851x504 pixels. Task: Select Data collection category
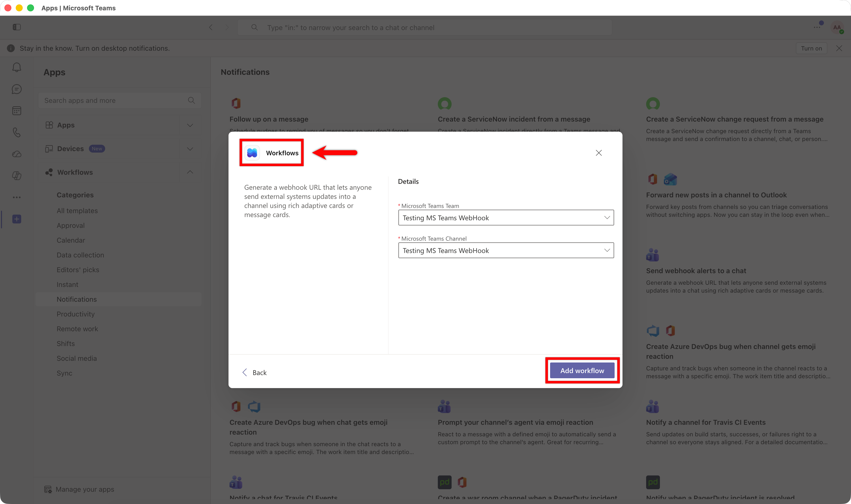click(x=80, y=255)
